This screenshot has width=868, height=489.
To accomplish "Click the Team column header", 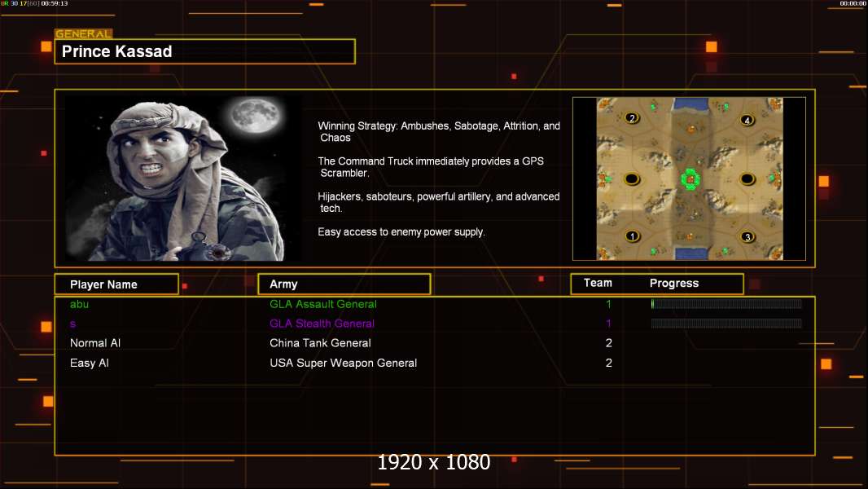I will (598, 283).
